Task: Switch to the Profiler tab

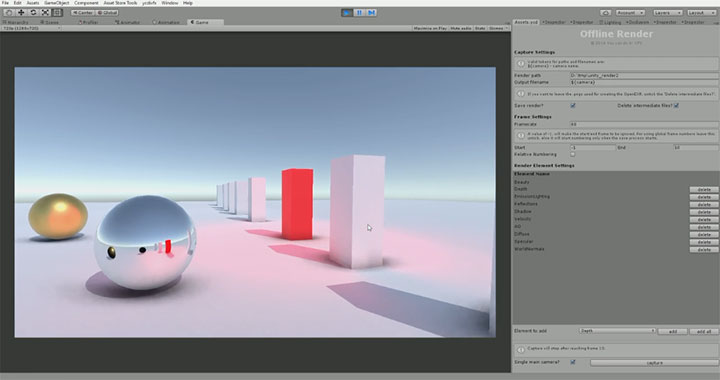Action: coord(88,22)
